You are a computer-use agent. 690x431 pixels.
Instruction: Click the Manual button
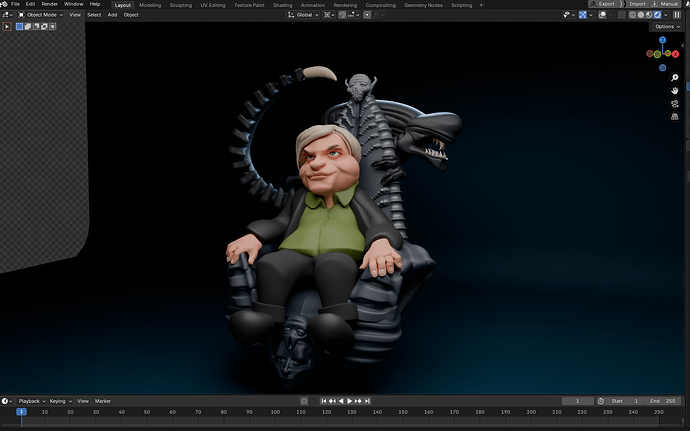click(x=665, y=4)
